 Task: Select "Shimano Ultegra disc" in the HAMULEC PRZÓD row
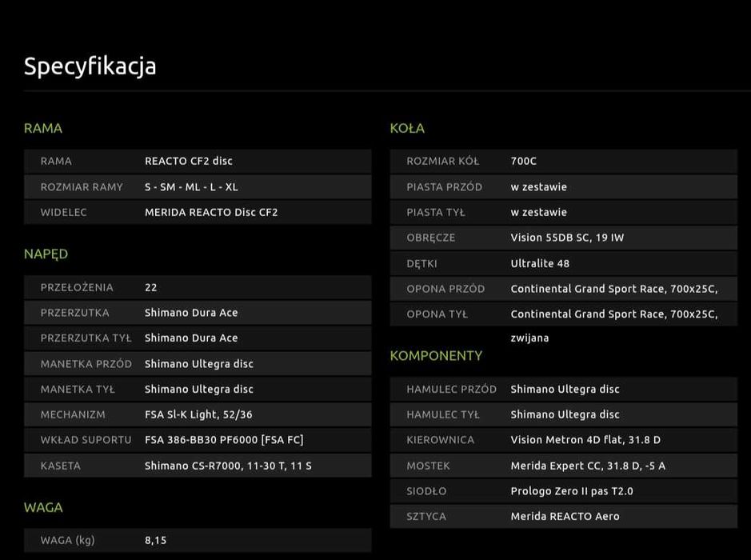click(x=565, y=389)
